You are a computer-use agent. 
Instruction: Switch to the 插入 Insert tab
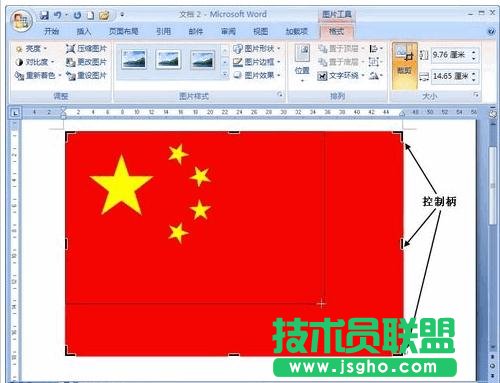(x=84, y=31)
